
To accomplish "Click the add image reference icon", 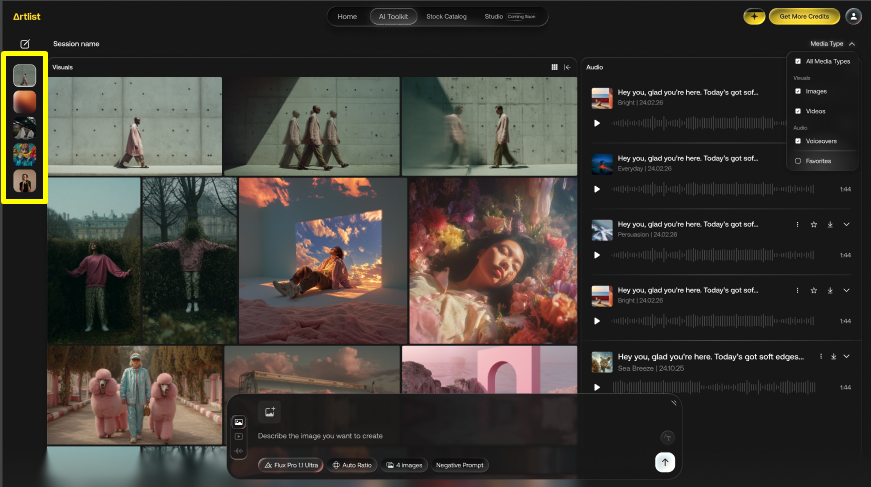I will coord(270,412).
